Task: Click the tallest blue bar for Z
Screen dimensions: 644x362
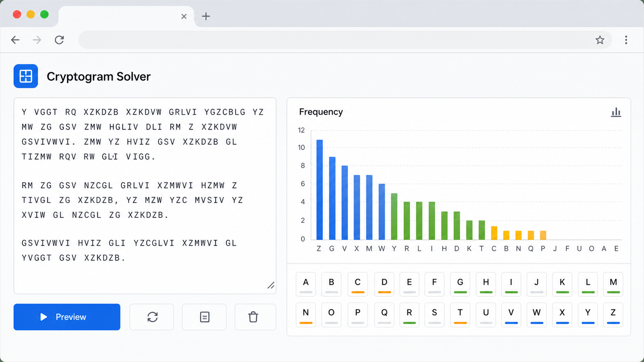Action: (x=320, y=190)
